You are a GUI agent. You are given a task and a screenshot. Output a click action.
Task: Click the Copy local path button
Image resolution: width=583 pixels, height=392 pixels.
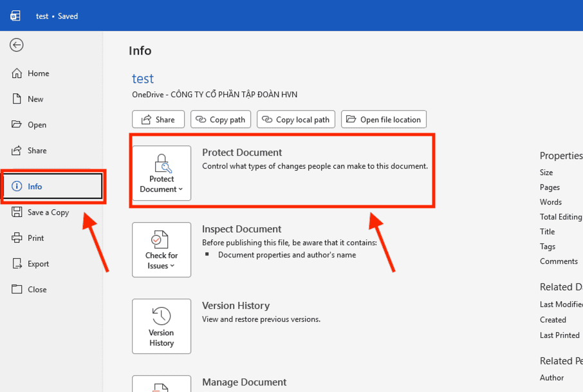(295, 119)
